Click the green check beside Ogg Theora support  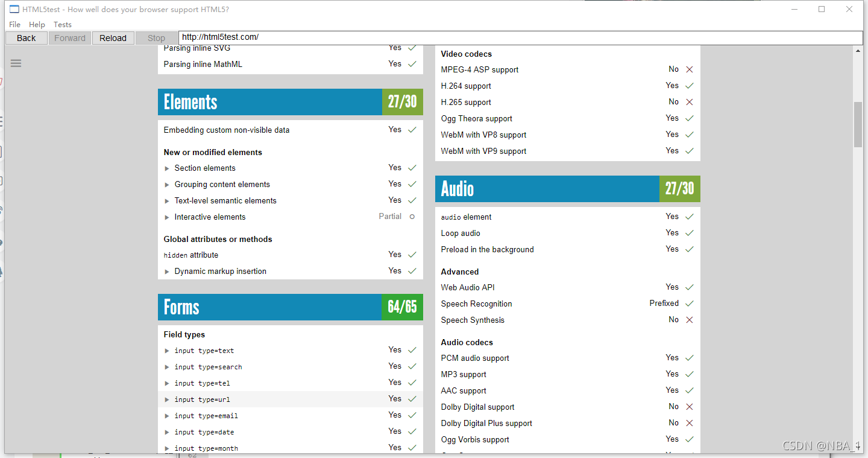tap(690, 118)
